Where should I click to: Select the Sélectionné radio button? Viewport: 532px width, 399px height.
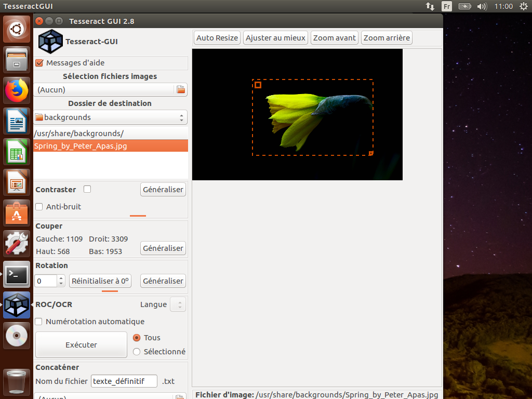click(x=137, y=352)
